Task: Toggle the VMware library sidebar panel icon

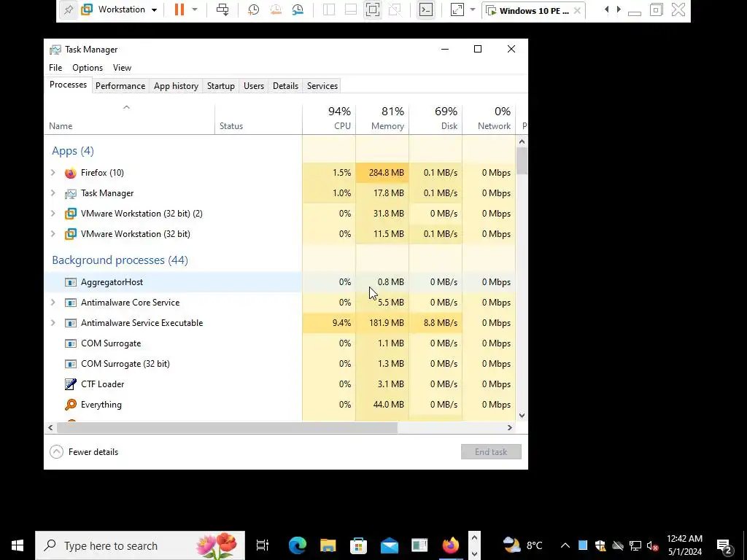Action: click(329, 9)
